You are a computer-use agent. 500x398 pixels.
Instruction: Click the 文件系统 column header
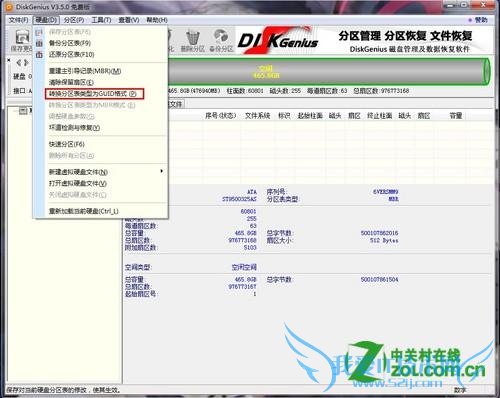pos(257,116)
